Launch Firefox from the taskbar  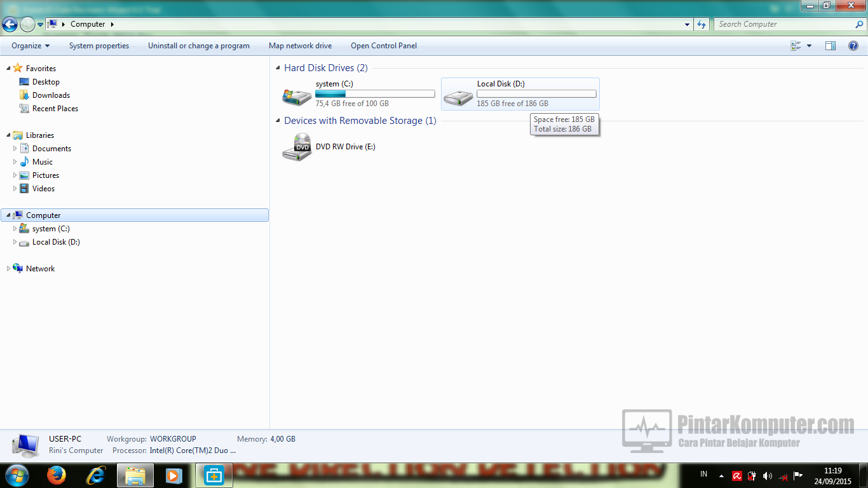[x=56, y=475]
